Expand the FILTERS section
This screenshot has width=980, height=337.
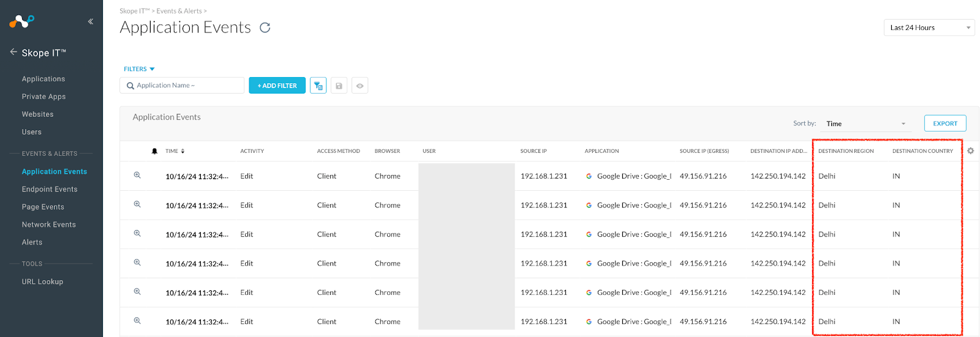pyautogui.click(x=139, y=69)
